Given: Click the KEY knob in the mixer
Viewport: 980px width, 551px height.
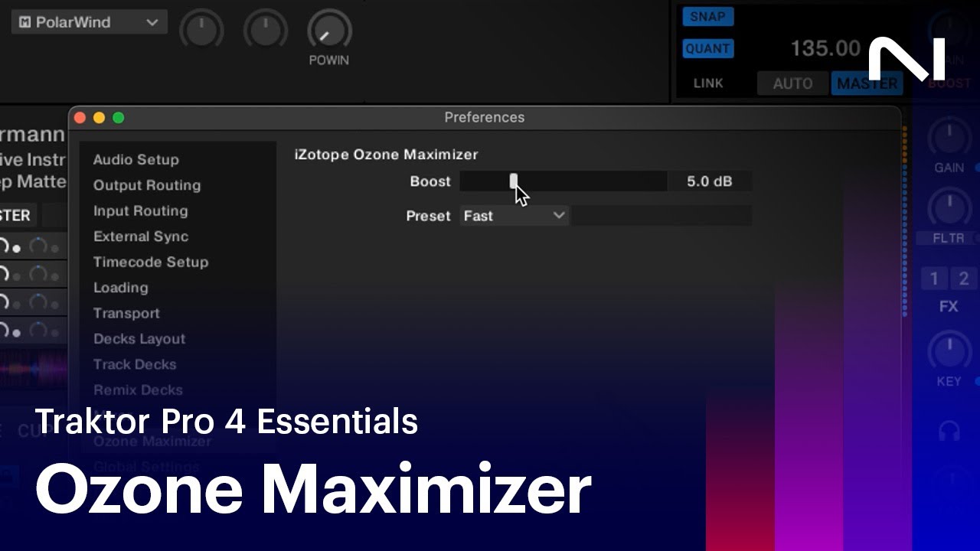Looking at the screenshot, I should tap(949, 352).
